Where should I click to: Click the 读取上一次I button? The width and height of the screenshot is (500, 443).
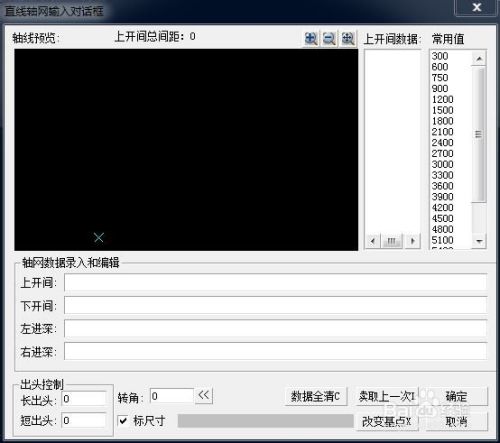[387, 396]
